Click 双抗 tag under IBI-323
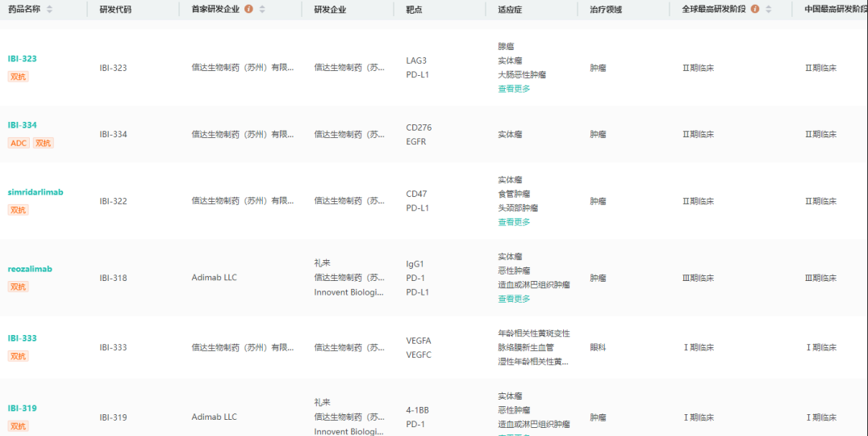Viewport: 868px width, 436px height. click(x=19, y=77)
